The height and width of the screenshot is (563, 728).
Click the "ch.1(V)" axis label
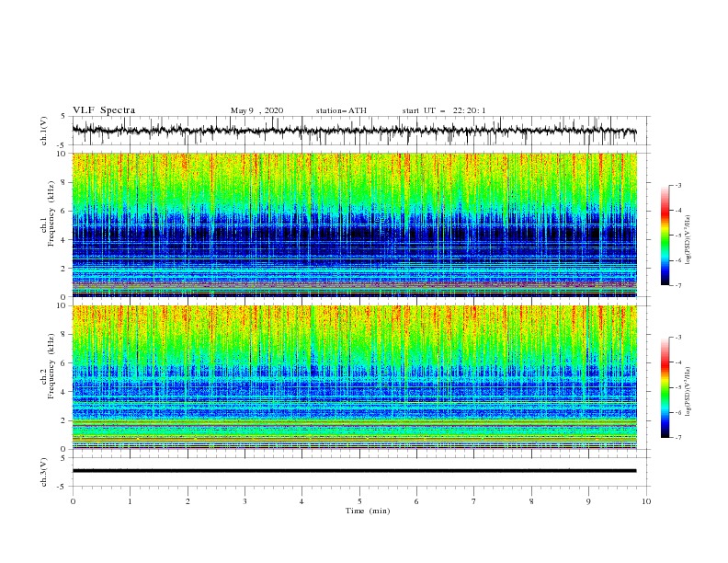click(x=44, y=131)
